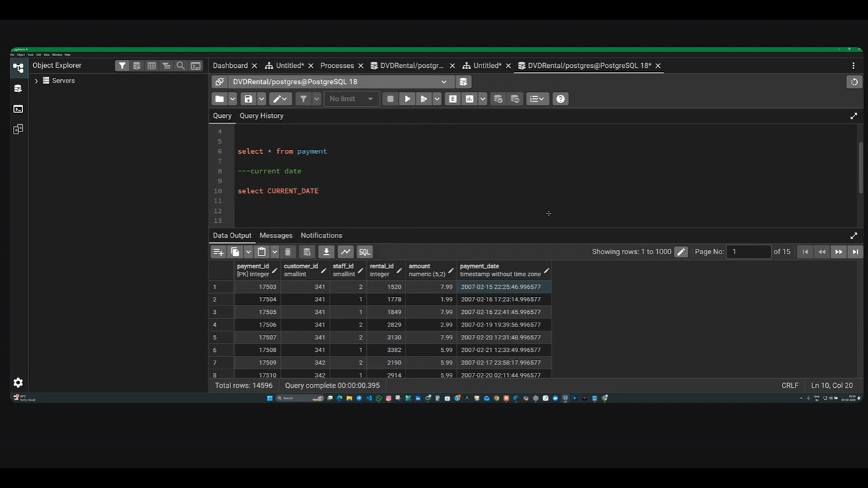Screen dimensions: 868x488
Task: Click Save data changes icon
Action: [307, 252]
